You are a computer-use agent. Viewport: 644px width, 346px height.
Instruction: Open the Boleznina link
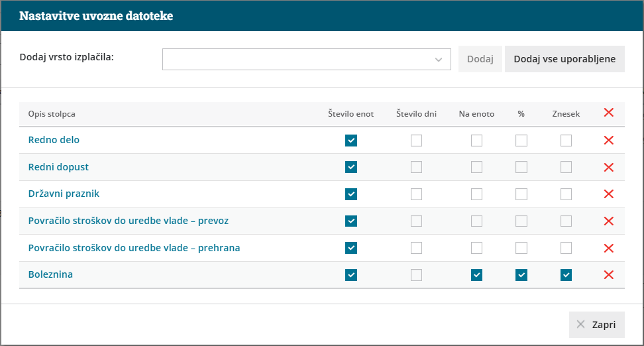coord(50,275)
